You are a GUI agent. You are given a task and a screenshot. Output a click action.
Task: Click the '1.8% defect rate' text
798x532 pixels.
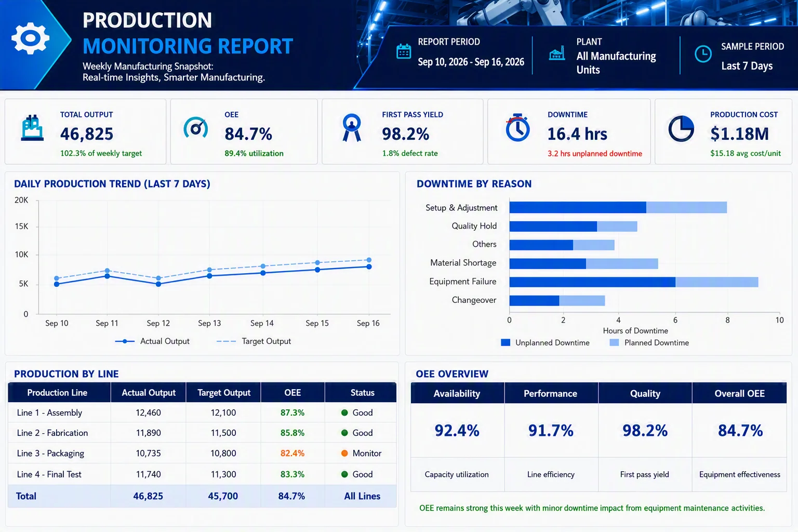pyautogui.click(x=410, y=153)
